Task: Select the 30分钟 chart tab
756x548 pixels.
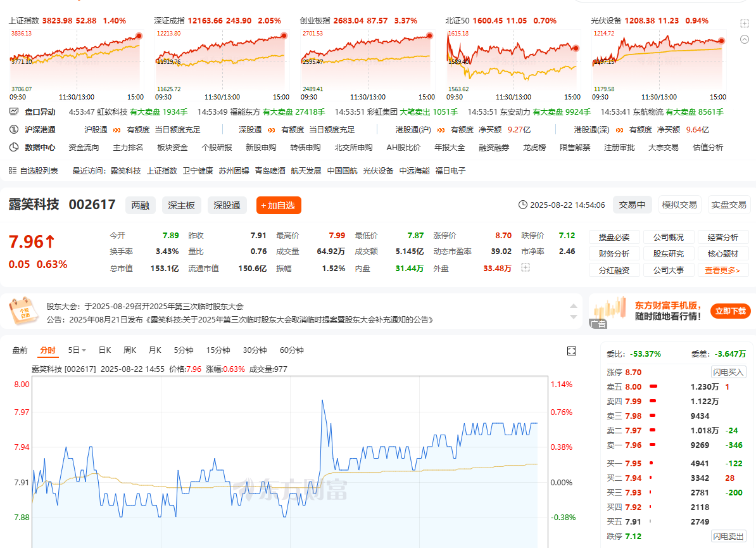Action: 255,350
